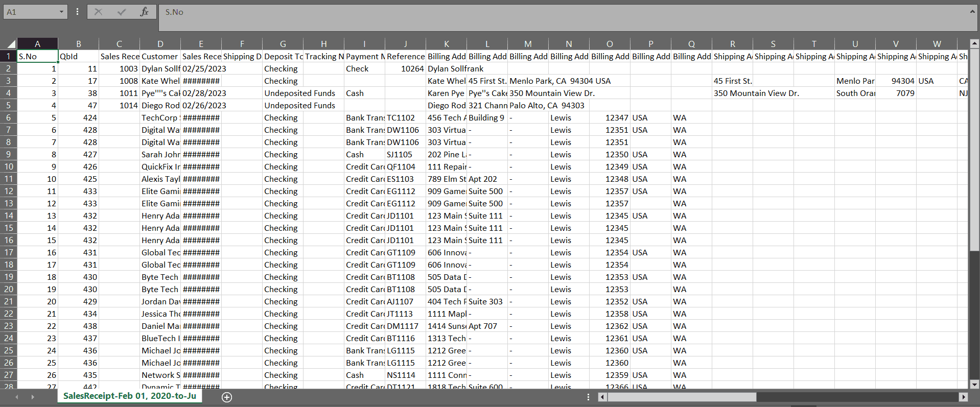Select column V header
This screenshot has width=980, height=407.
(896, 44)
